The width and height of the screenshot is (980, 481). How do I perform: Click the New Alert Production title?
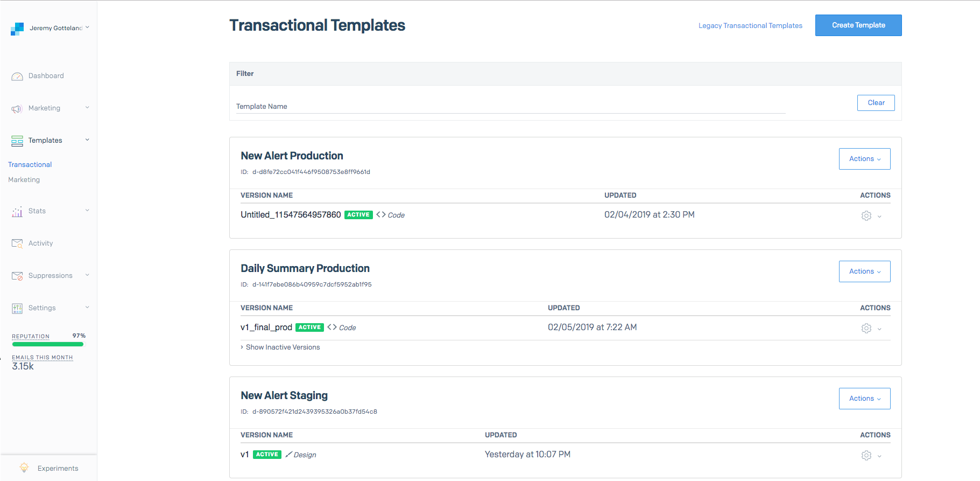tap(292, 156)
